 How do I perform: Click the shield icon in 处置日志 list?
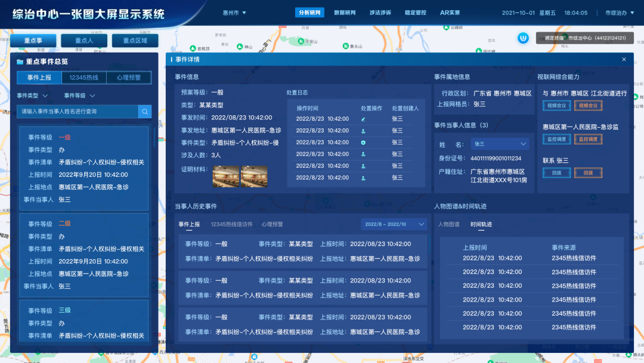(363, 143)
